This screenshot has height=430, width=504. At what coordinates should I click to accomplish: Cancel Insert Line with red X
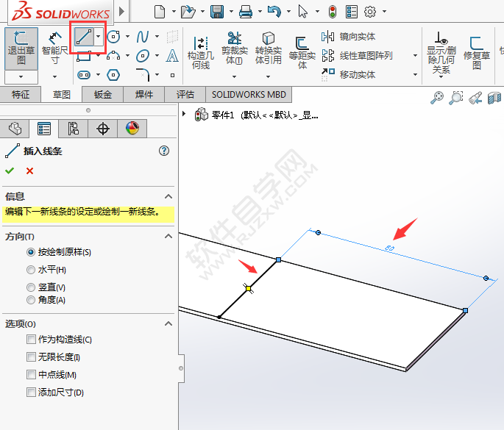pyautogui.click(x=30, y=171)
